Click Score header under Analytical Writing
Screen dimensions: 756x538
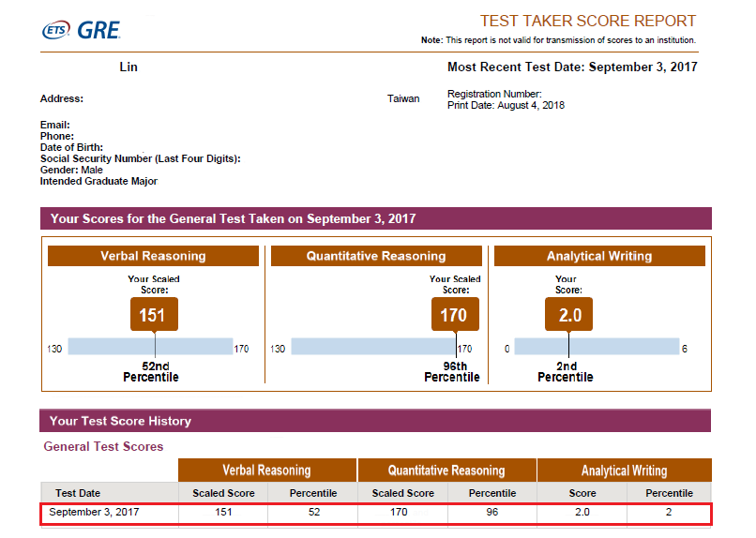(582, 493)
